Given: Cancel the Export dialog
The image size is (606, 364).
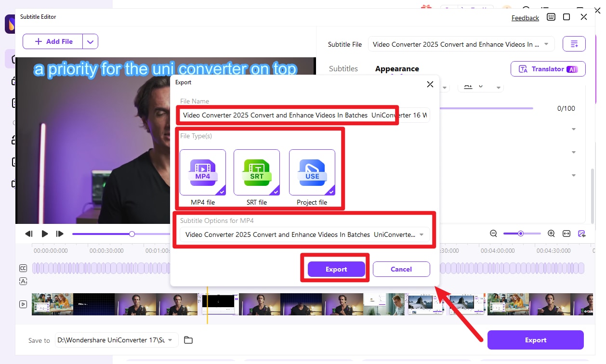Looking at the screenshot, I should [401, 269].
